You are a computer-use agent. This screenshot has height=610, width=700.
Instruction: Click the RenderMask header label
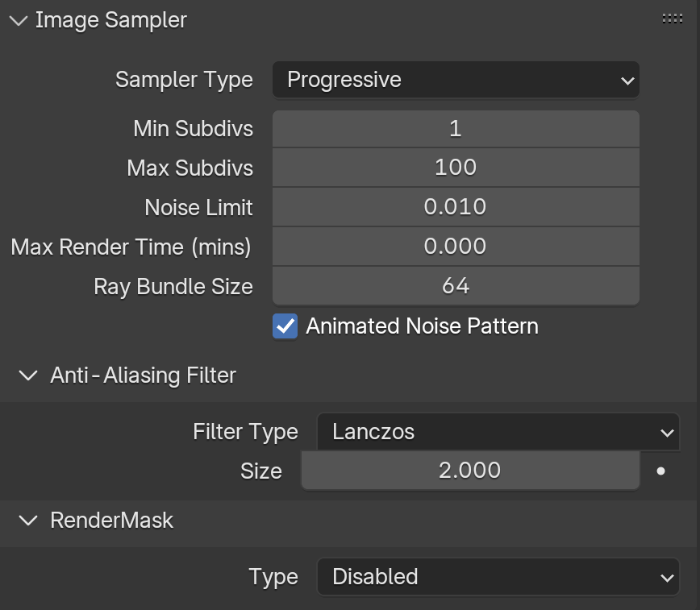tap(111, 521)
